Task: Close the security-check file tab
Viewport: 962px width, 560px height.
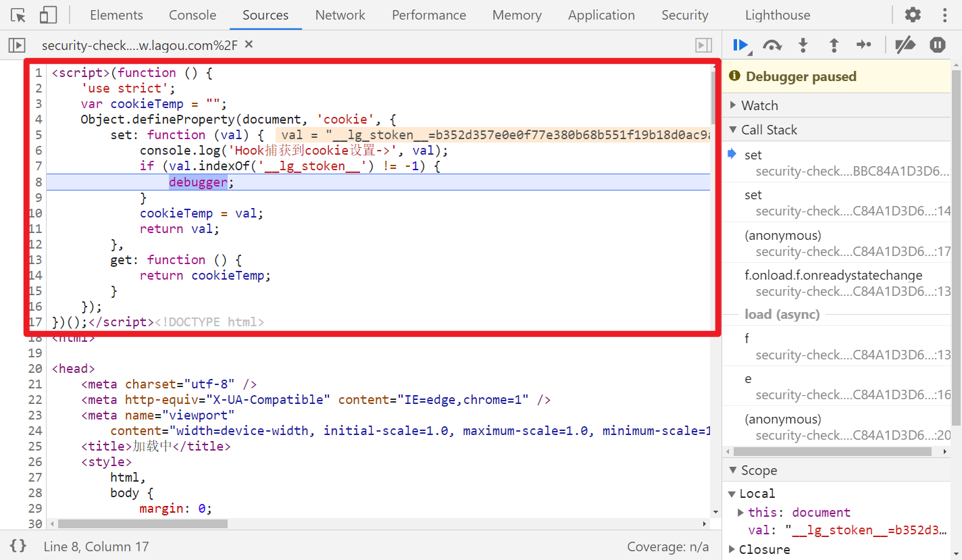Action: click(x=249, y=45)
